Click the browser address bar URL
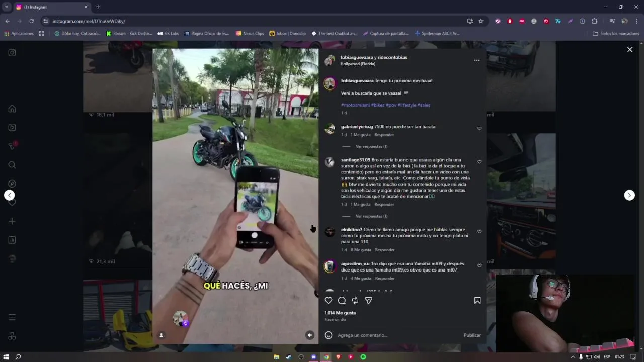Image resolution: width=644 pixels, height=362 pixels. [89, 21]
